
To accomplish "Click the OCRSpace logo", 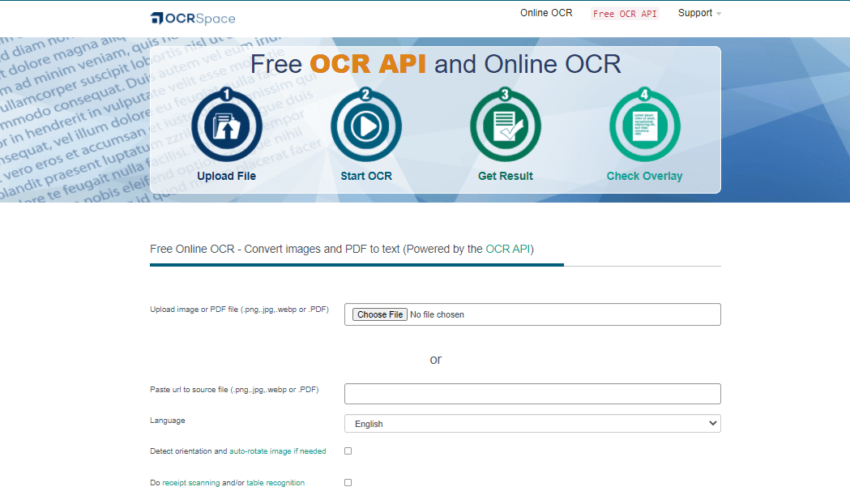I will coord(192,19).
